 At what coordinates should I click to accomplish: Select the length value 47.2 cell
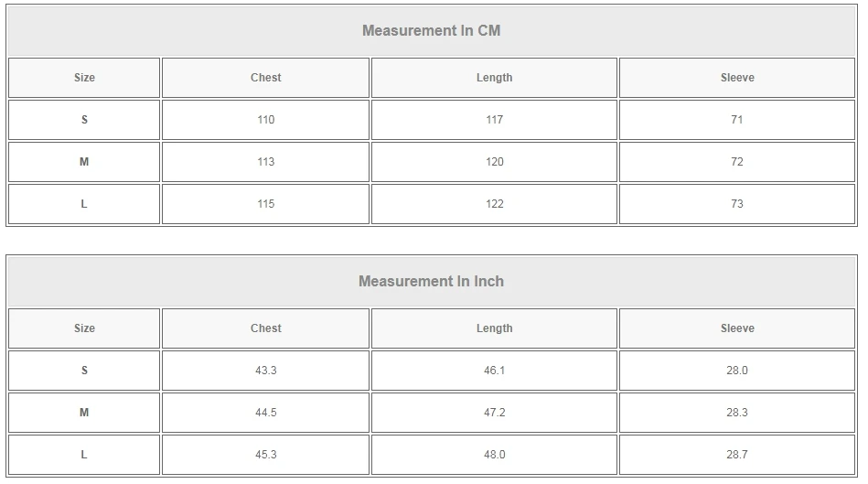point(495,413)
